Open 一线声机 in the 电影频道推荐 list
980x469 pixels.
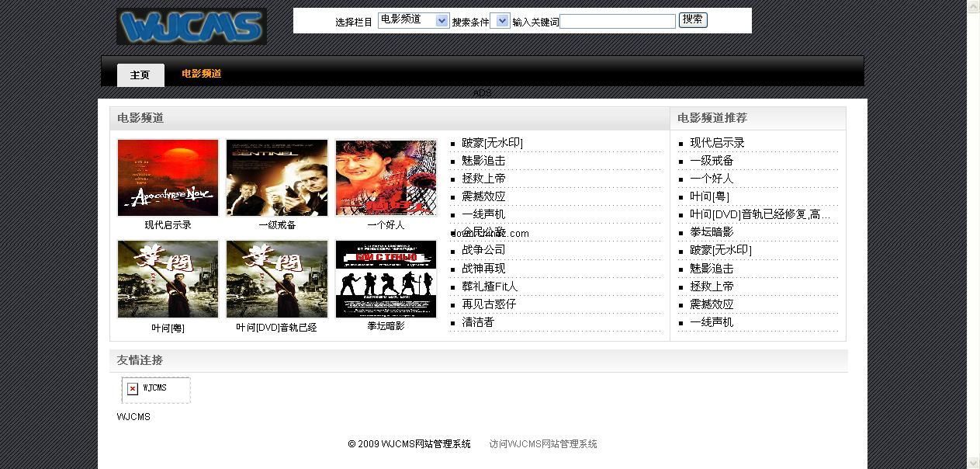click(712, 322)
